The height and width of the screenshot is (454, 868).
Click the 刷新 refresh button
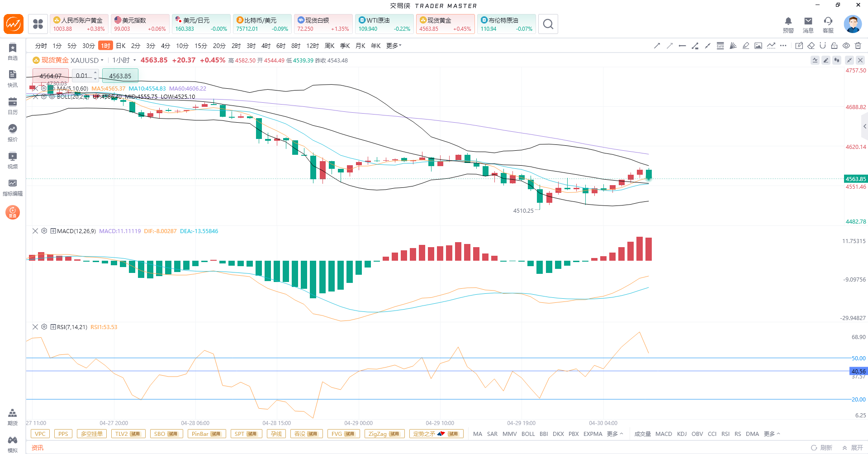click(821, 448)
